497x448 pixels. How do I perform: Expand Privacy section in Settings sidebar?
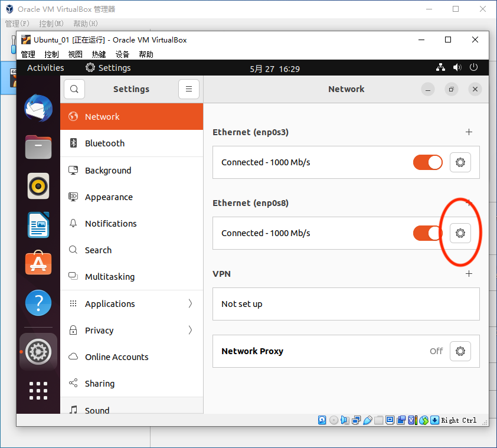pos(132,331)
